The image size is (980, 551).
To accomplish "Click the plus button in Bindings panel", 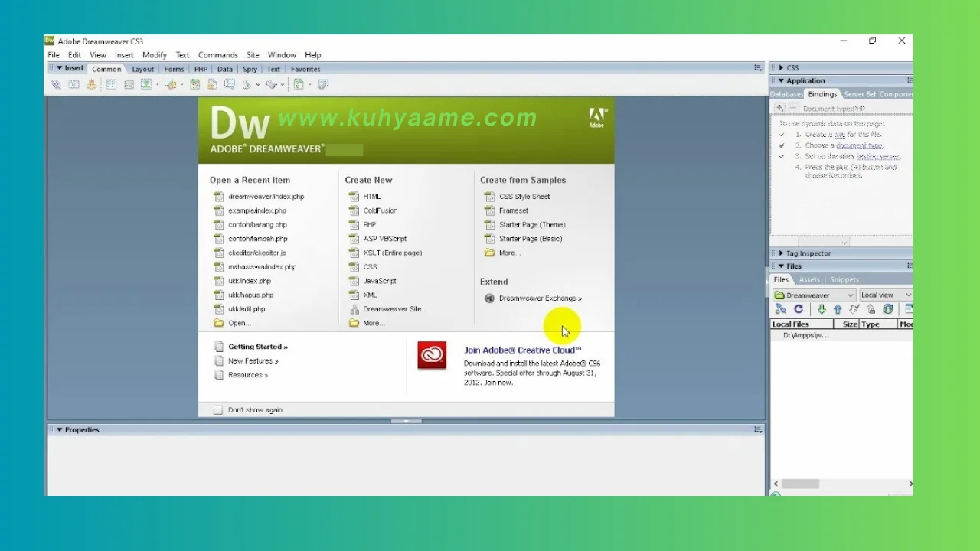I will 779,108.
